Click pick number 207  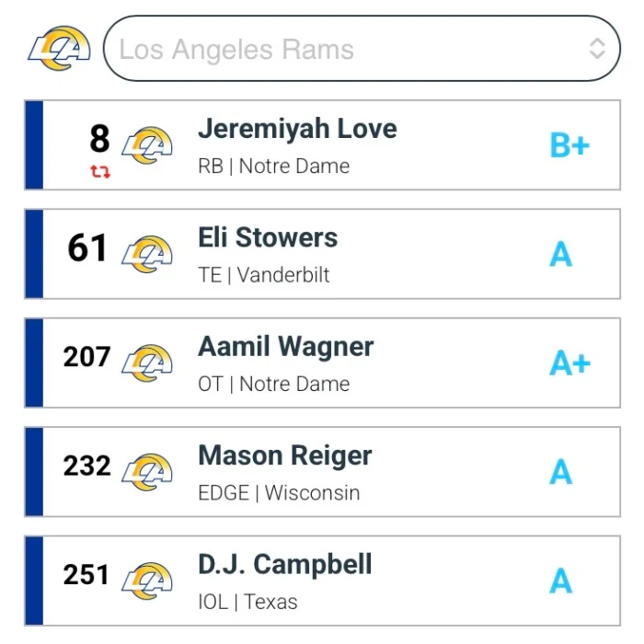tap(86, 356)
